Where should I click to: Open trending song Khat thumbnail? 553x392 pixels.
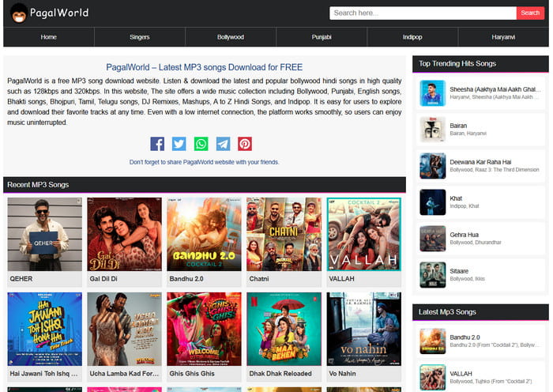click(433, 202)
